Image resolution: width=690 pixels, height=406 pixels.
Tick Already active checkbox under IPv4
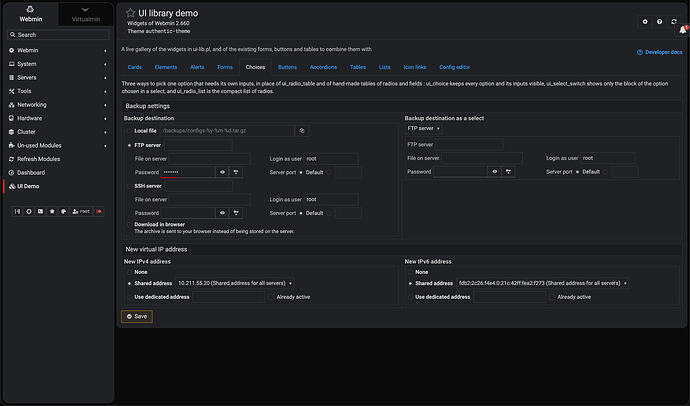271,297
